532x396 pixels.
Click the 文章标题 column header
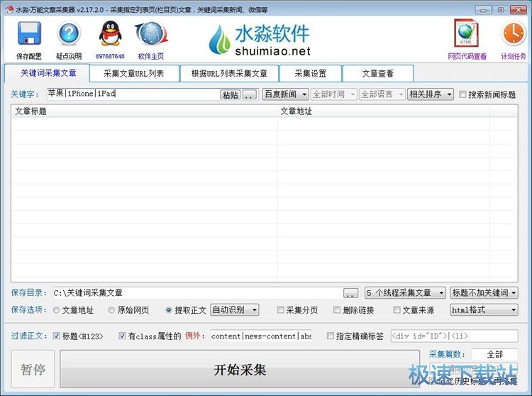(x=144, y=111)
